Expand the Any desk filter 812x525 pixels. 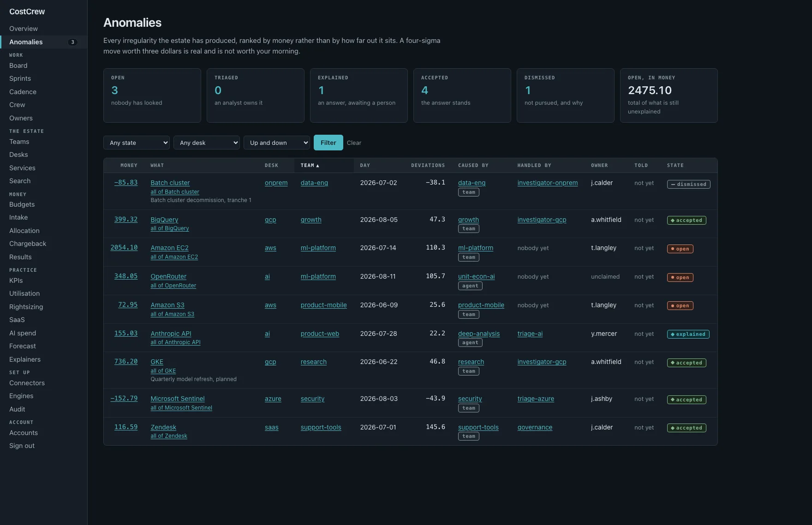(x=207, y=143)
